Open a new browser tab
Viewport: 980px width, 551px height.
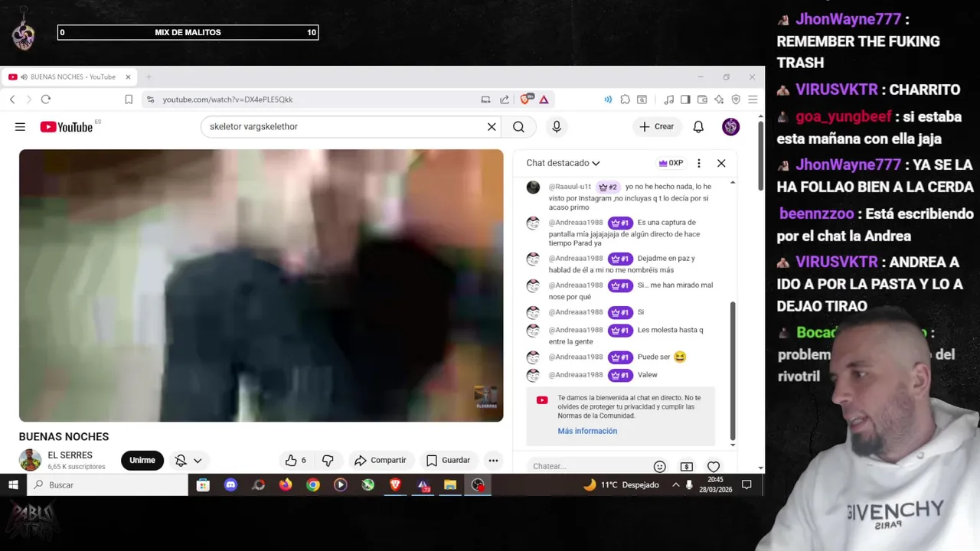tap(149, 77)
